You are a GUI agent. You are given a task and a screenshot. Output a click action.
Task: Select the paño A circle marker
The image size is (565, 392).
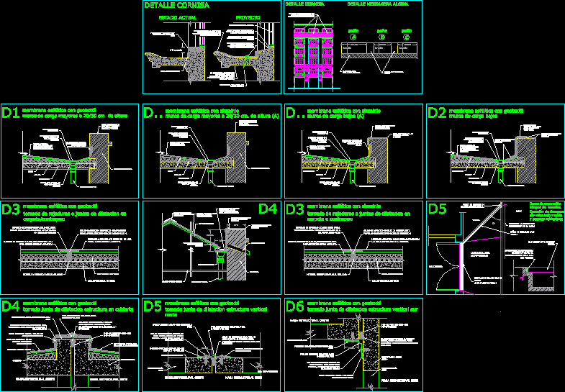353,37
